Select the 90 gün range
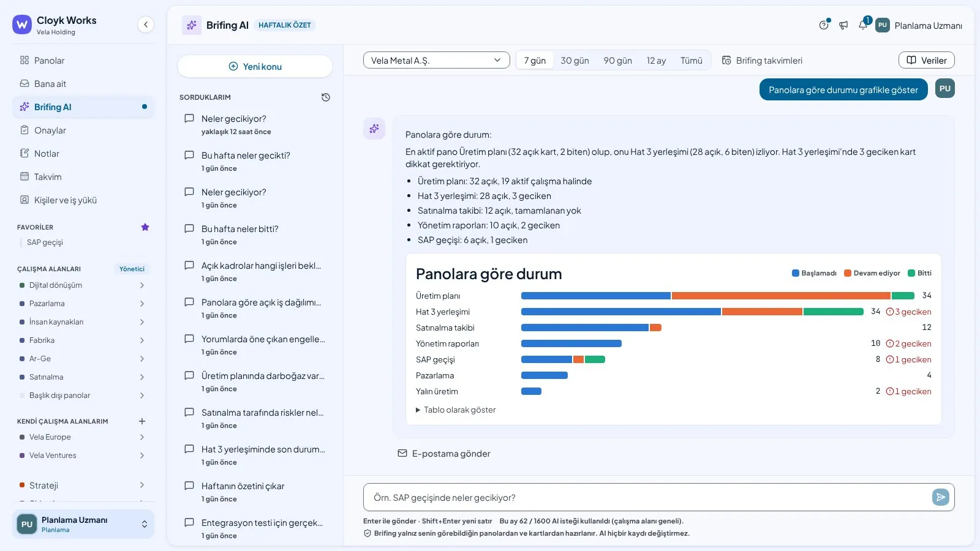This screenshot has height=551, width=980. click(x=617, y=60)
